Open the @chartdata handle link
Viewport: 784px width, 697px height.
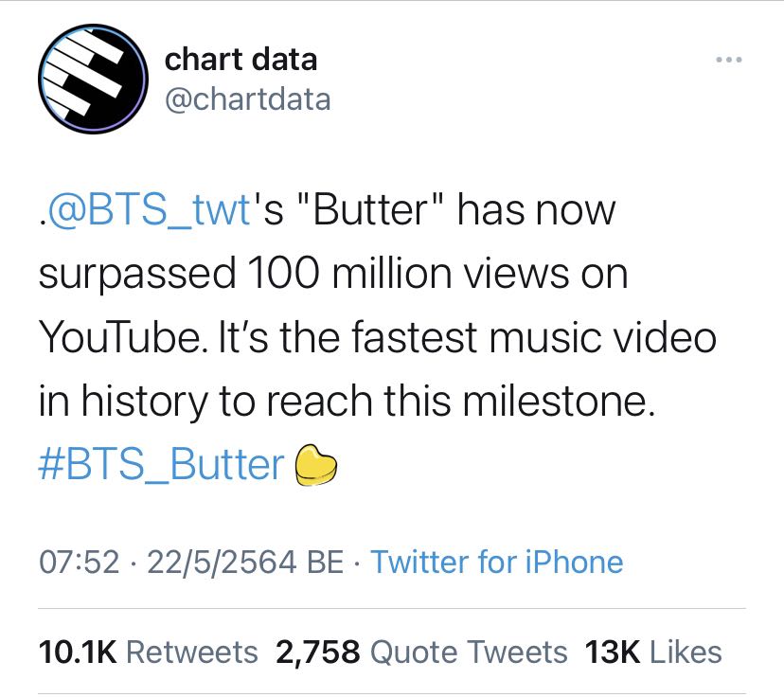pyautogui.click(x=247, y=98)
